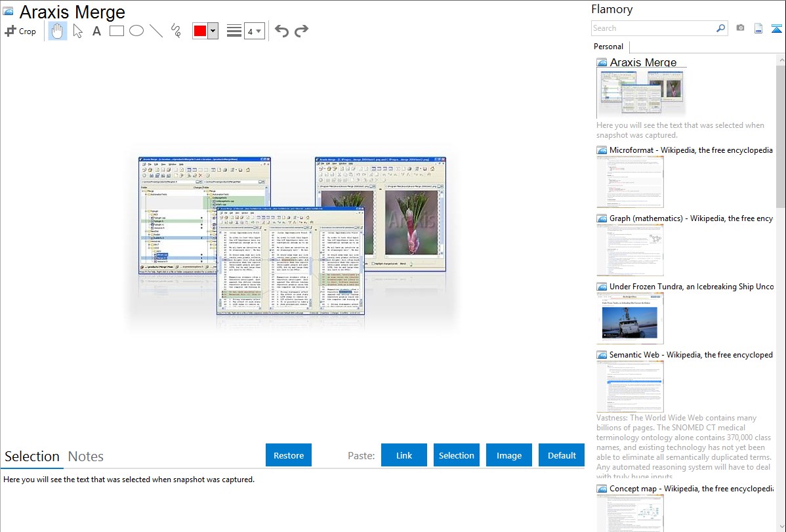Activate the hand pan tool
Image resolution: width=786 pixels, height=532 pixels.
click(58, 31)
